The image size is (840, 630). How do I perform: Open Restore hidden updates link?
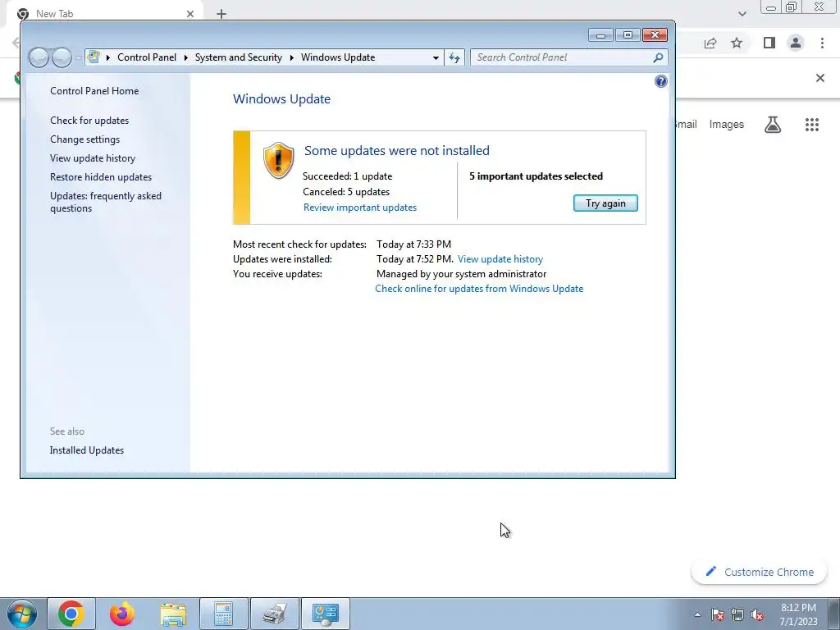coord(101,177)
